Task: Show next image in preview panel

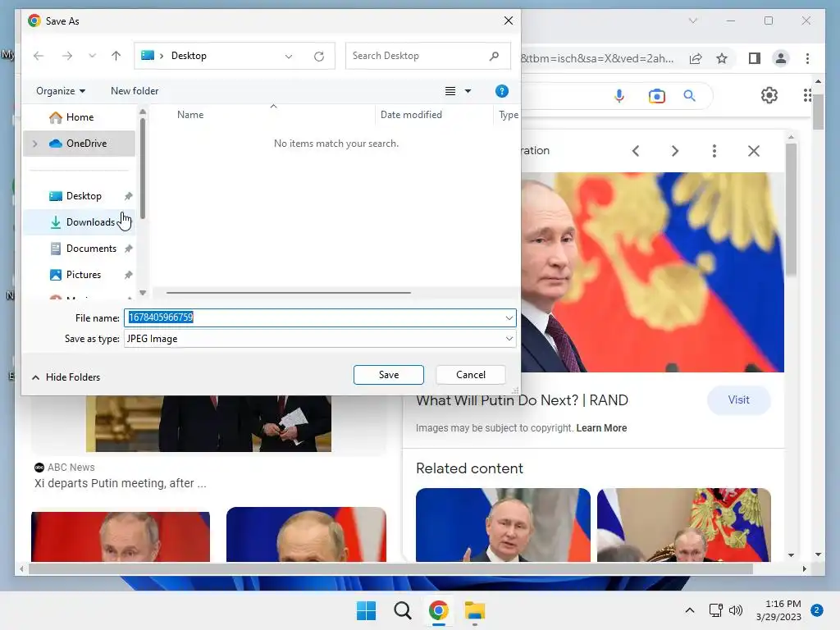Action: coord(675,151)
